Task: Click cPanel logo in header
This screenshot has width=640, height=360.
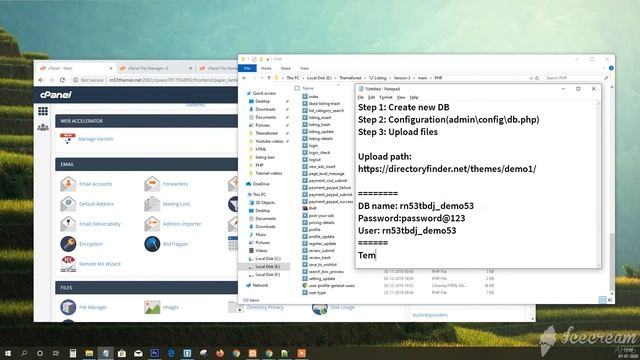Action: coord(56,95)
